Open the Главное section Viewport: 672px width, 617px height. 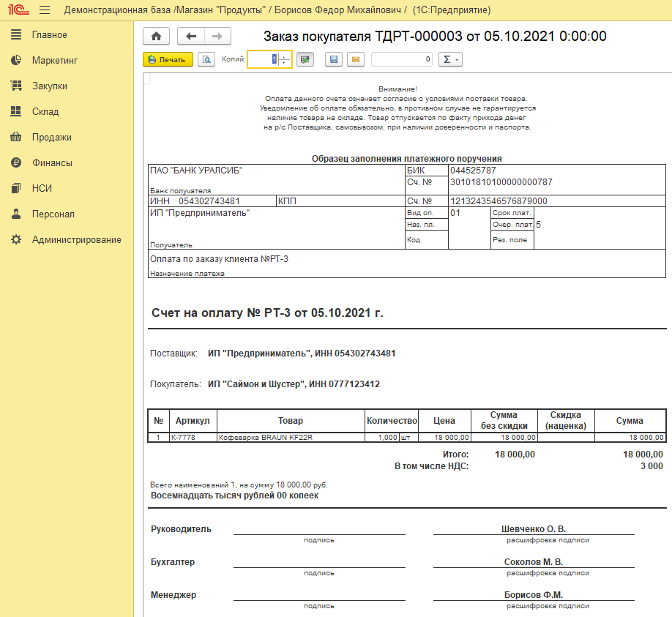tap(49, 35)
